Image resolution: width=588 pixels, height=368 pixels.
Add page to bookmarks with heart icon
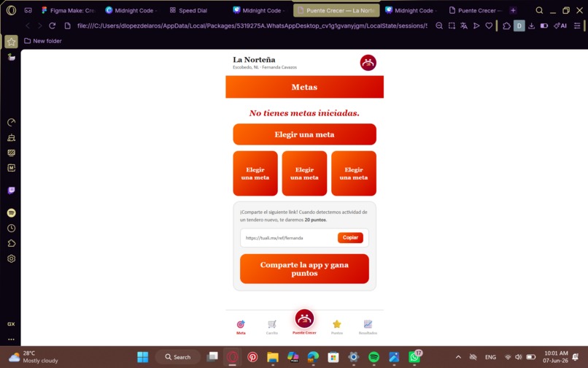point(489,26)
